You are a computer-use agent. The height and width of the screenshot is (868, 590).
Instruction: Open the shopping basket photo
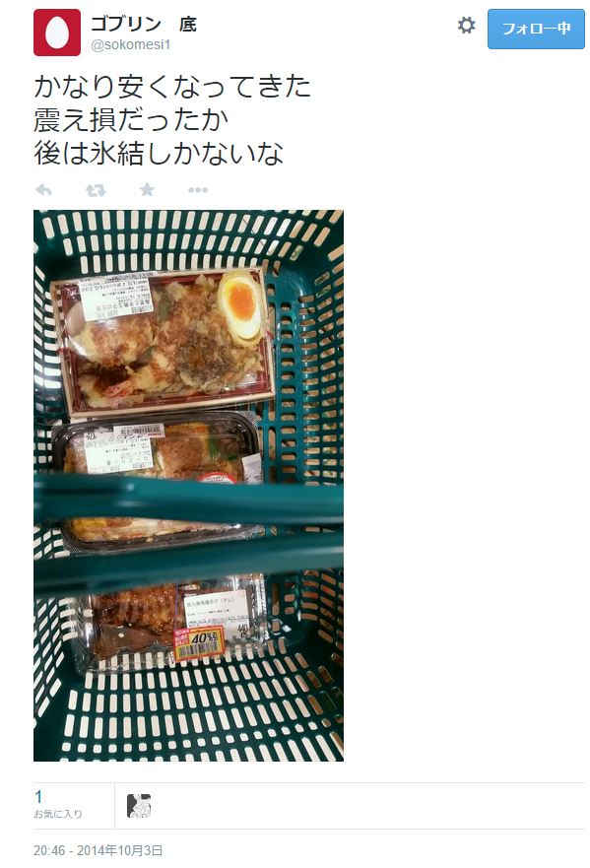(x=188, y=486)
